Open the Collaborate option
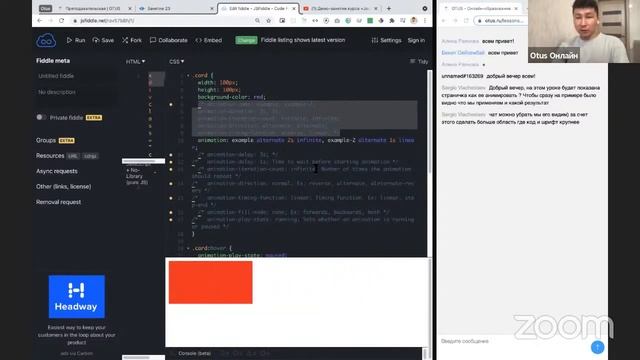Image resolution: width=640 pixels, height=360 pixels. click(169, 40)
